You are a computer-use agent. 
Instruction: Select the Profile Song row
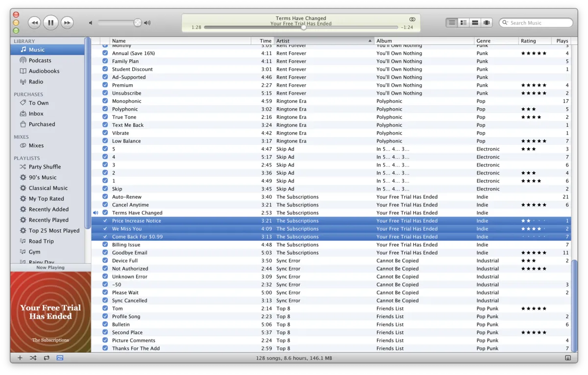[x=331, y=316]
